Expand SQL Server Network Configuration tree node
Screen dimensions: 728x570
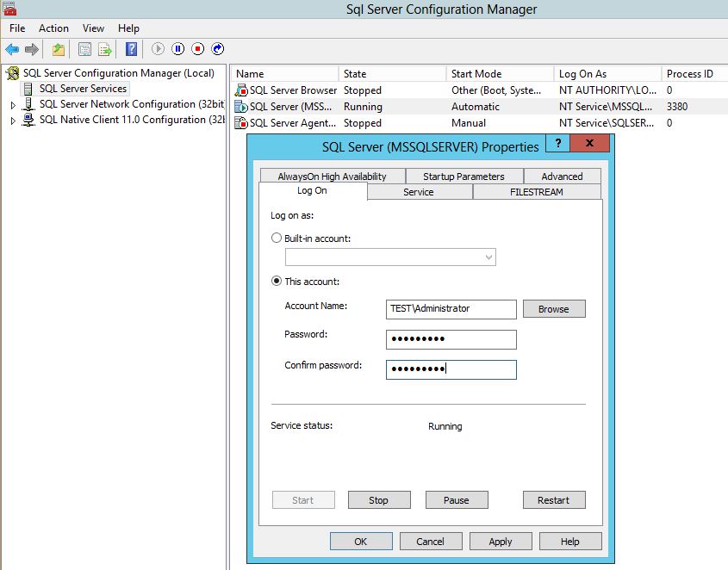click(x=13, y=105)
